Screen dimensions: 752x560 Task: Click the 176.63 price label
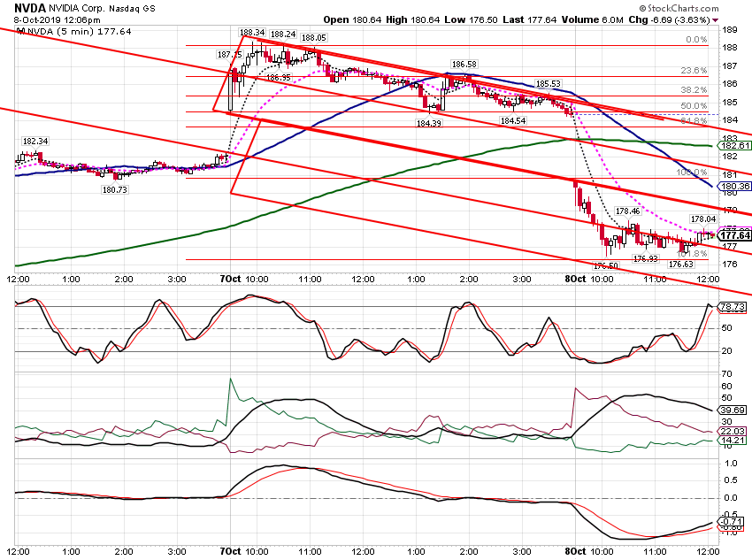[x=681, y=265]
